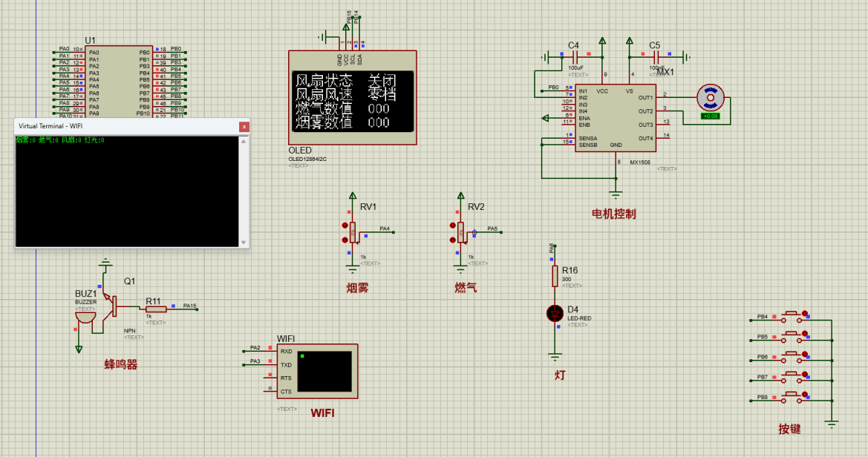Select the Q1 NPN transistor
The height and width of the screenshot is (457, 868).
click(111, 304)
